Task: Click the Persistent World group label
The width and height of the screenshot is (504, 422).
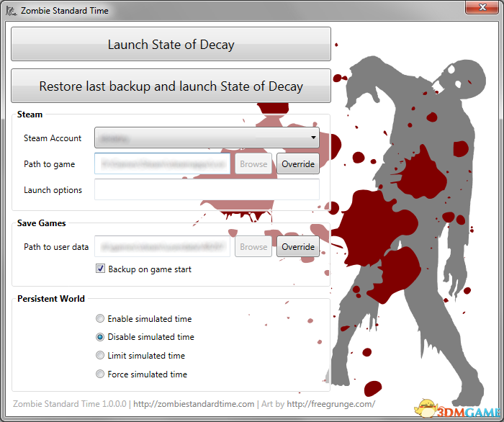Action: click(x=51, y=299)
